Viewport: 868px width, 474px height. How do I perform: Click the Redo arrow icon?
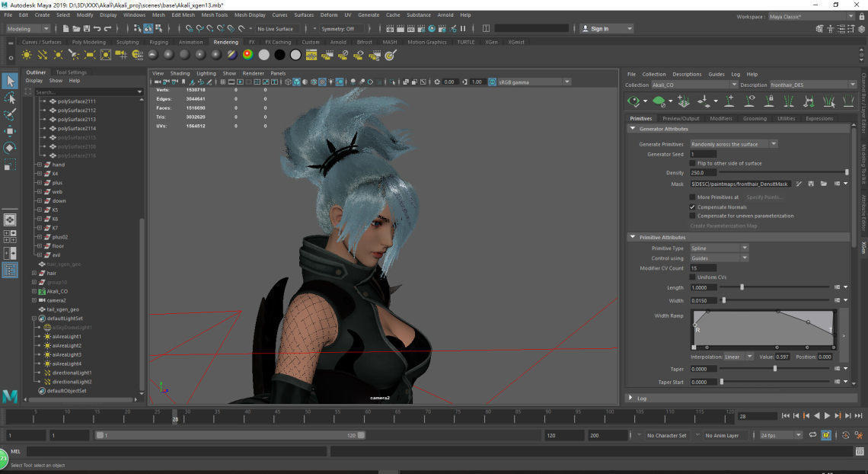point(108,29)
